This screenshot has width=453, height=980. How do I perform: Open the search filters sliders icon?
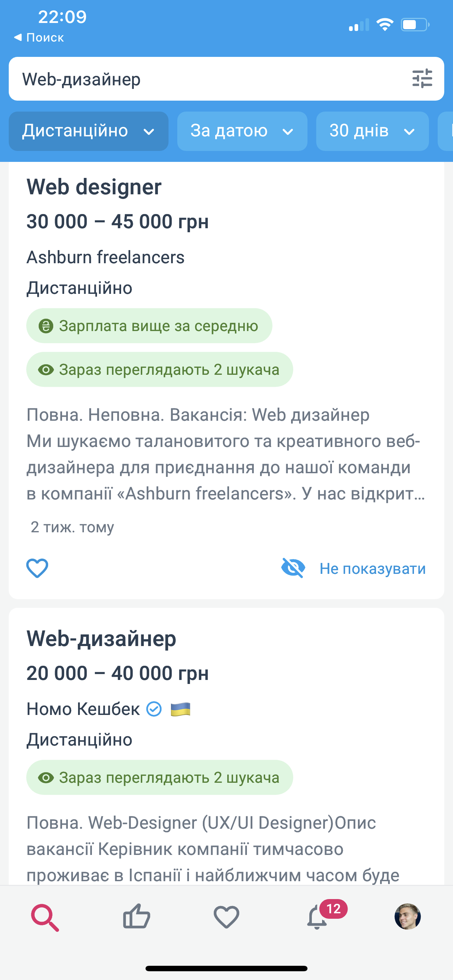[422, 79]
